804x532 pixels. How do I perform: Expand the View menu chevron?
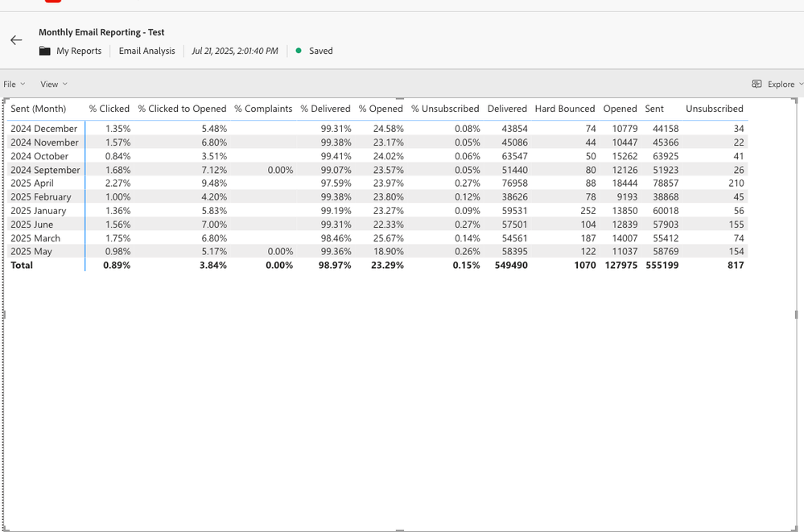(x=64, y=84)
